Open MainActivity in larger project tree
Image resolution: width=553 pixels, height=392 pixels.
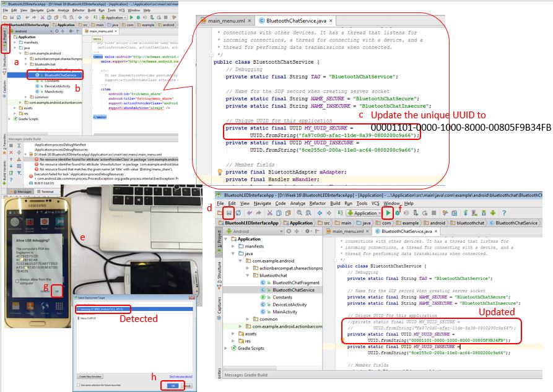[279, 312]
